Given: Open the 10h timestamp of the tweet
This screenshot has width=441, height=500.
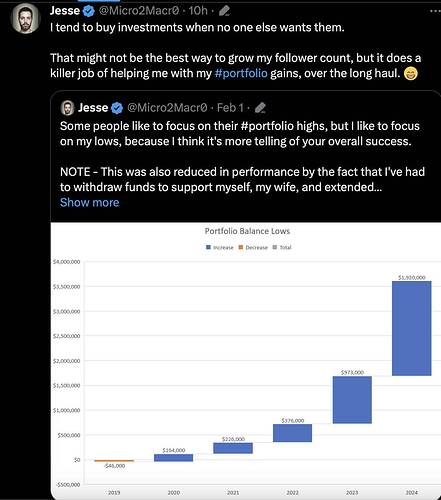Looking at the screenshot, I should point(198,11).
